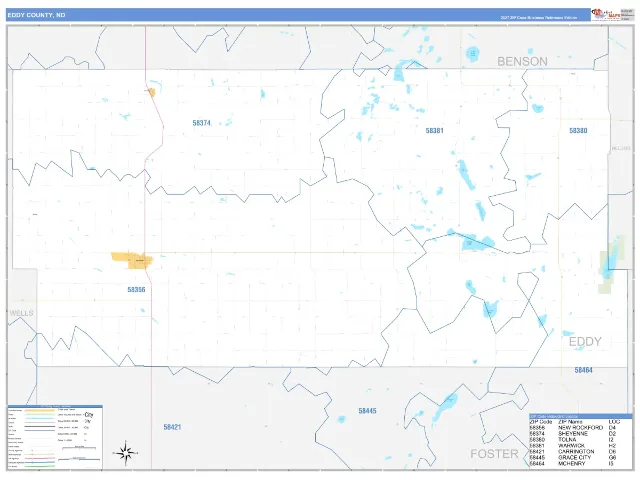The width and height of the screenshot is (640, 480).
Task: Select the 58464 ZIP label on the map
Action: point(584,370)
